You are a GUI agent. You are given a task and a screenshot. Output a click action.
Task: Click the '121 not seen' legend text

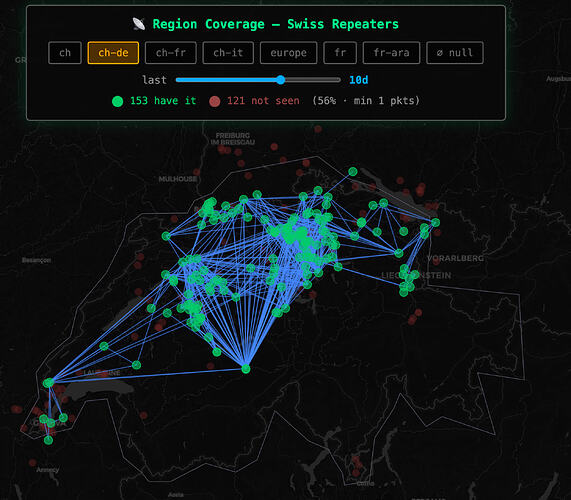pyautogui.click(x=263, y=101)
